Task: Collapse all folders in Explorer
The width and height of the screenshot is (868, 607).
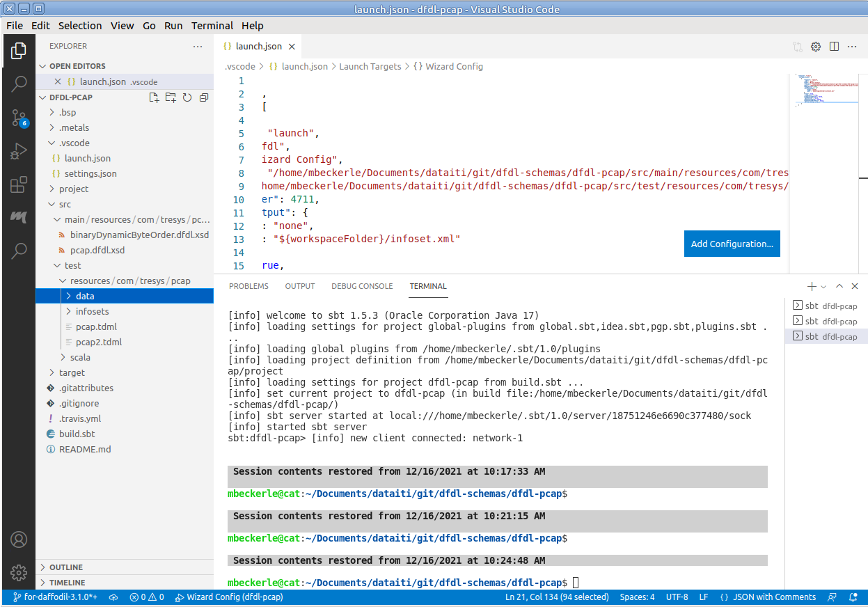Action: (204, 97)
